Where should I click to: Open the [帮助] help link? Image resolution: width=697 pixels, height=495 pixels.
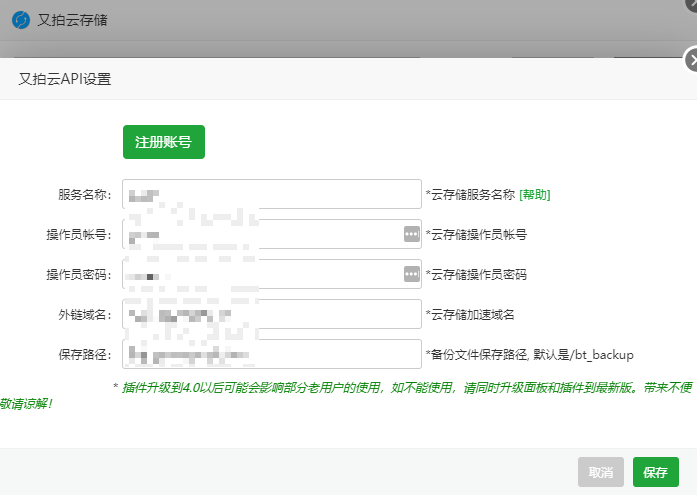535,195
